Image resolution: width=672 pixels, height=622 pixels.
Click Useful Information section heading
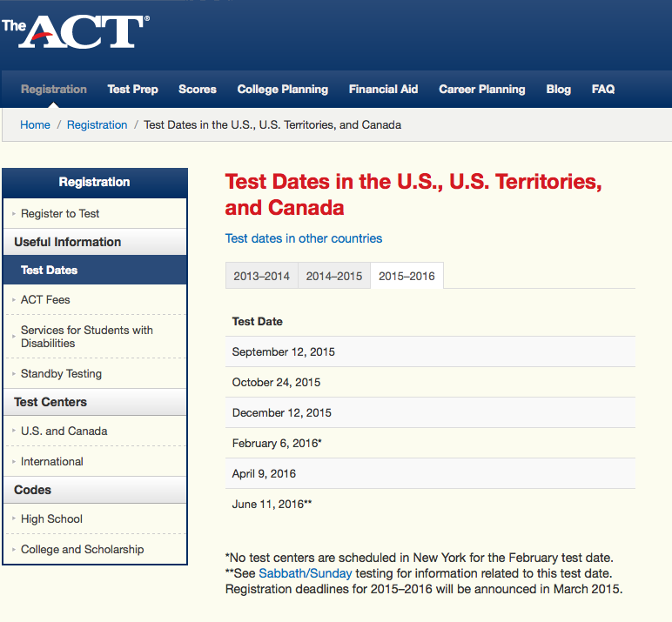point(95,242)
